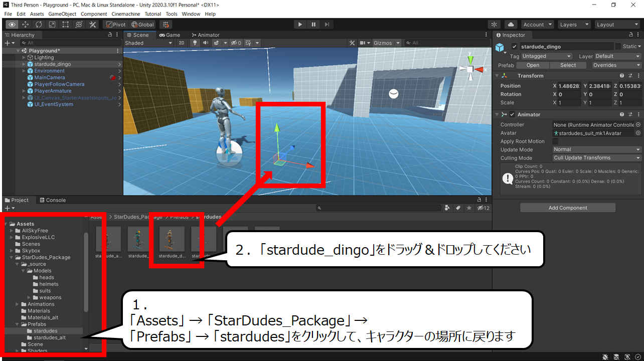Select the Rotate tool in toolbar
The width and height of the screenshot is (644, 361).
39,25
